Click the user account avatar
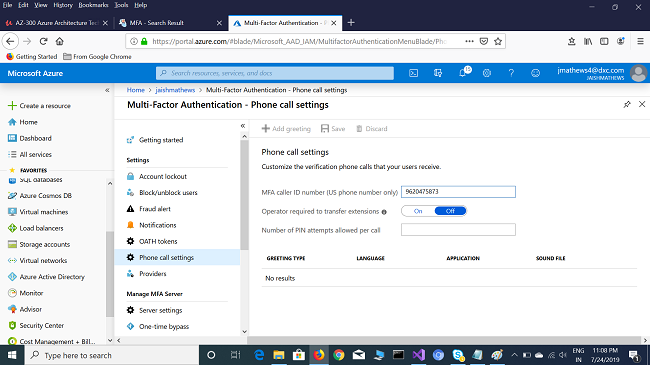The height and width of the screenshot is (365, 650). [638, 73]
